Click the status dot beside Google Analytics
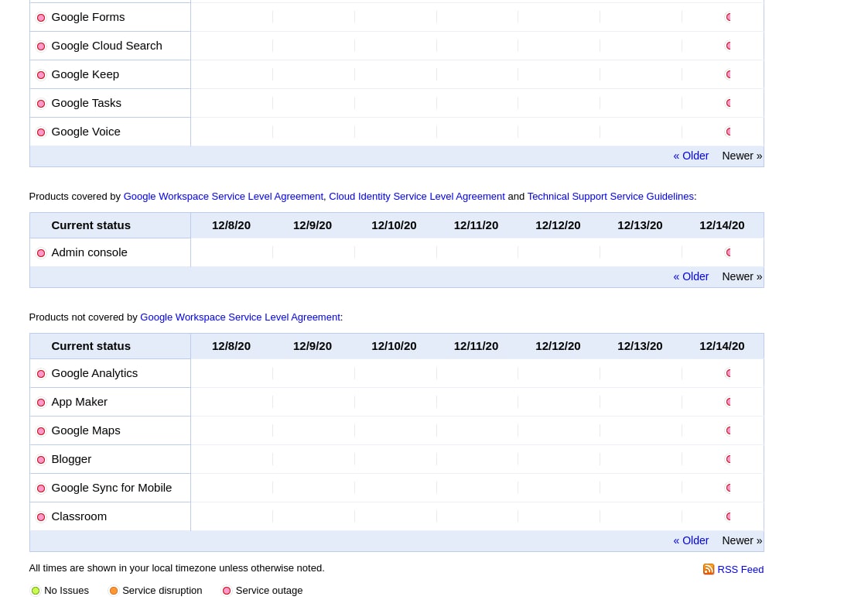Viewport: 868px width, 600px height. click(41, 374)
